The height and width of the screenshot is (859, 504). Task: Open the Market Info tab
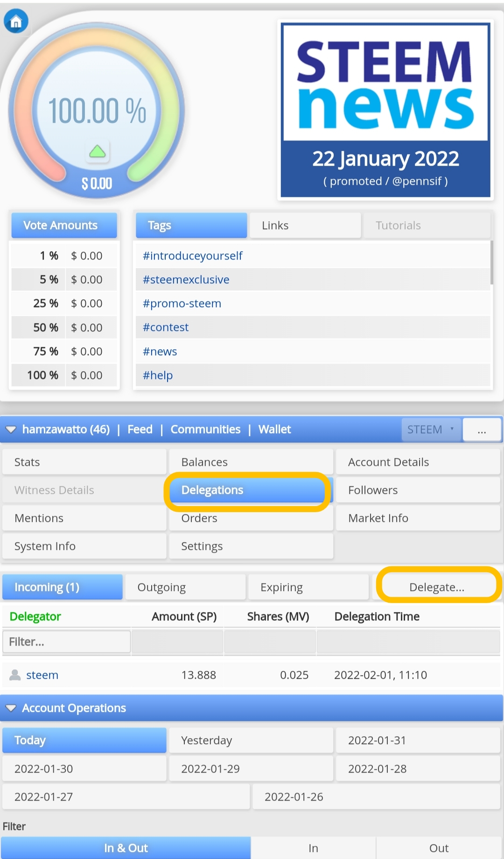[418, 518]
